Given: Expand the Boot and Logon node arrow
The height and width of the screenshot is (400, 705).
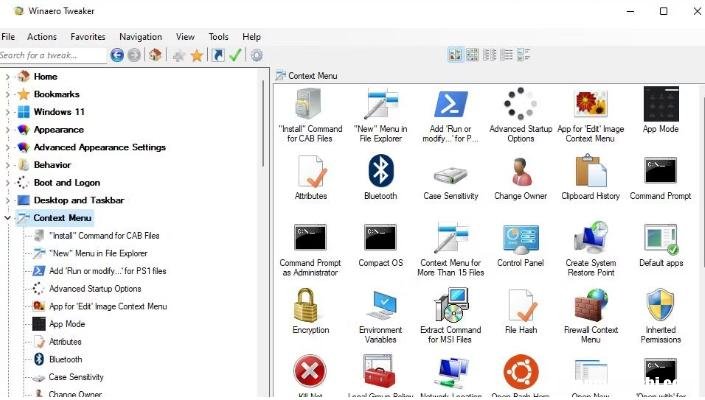Looking at the screenshot, I should coord(7,183).
